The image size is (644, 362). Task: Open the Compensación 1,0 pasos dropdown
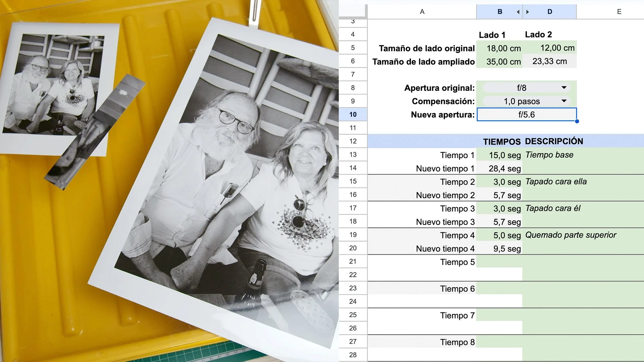pyautogui.click(x=526, y=101)
